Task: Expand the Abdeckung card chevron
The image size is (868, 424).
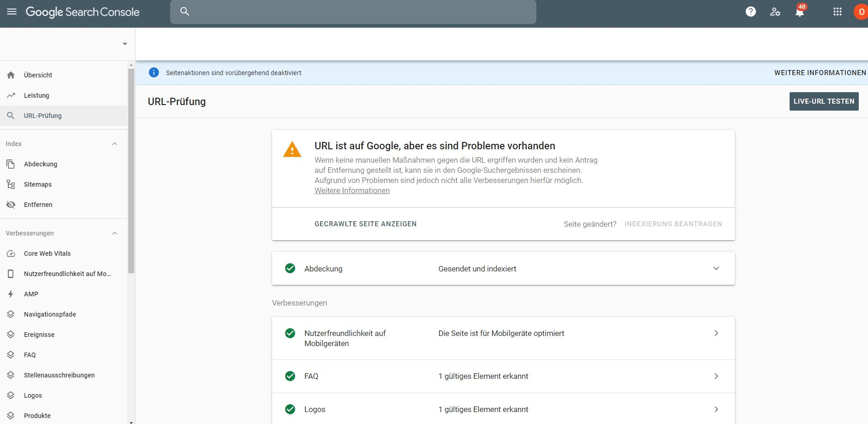Action: (x=716, y=268)
